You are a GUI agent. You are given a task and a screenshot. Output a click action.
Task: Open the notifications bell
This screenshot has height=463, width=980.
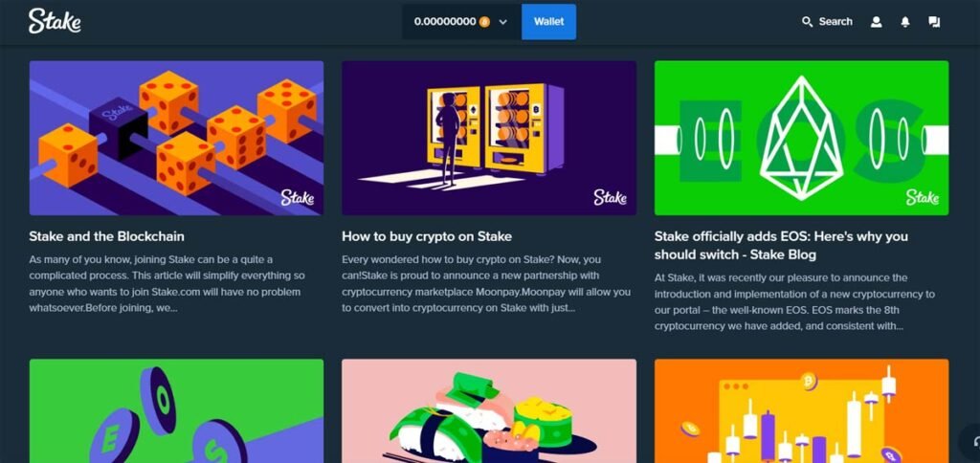(x=905, y=22)
